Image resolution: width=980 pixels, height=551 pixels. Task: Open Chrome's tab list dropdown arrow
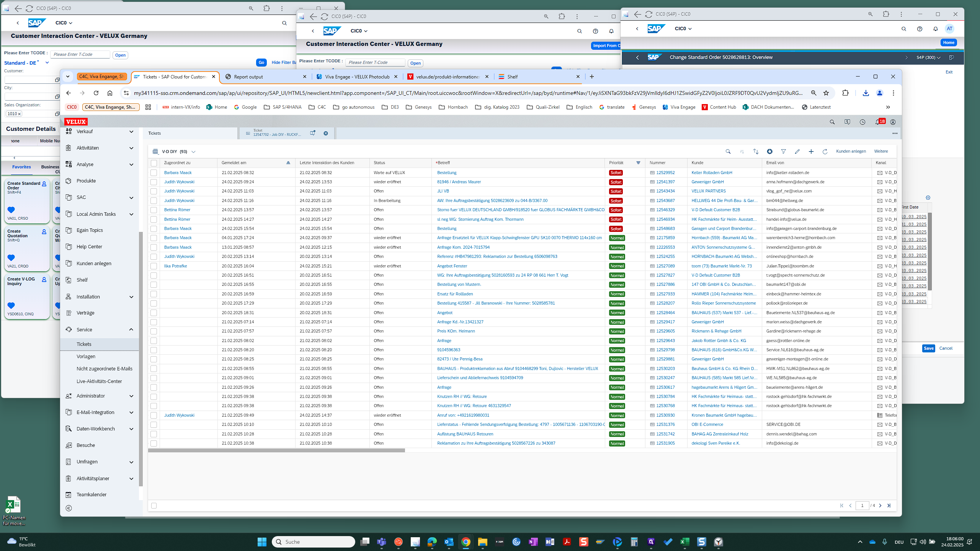[68, 77]
